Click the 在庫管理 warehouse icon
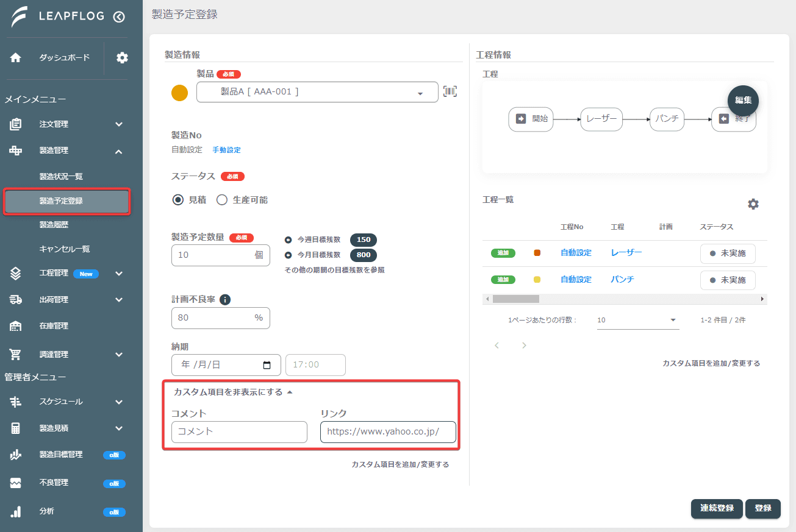The height and width of the screenshot is (532, 796). coord(16,326)
